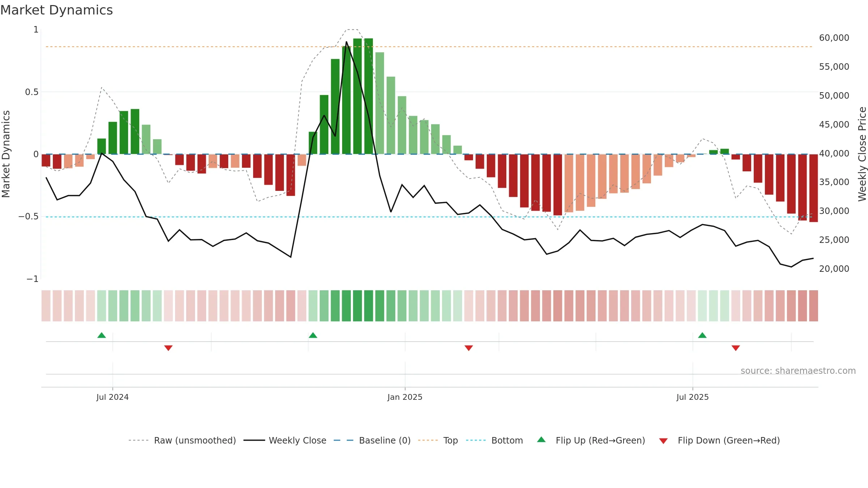Click the red Flip Down legend triangle

point(663,441)
